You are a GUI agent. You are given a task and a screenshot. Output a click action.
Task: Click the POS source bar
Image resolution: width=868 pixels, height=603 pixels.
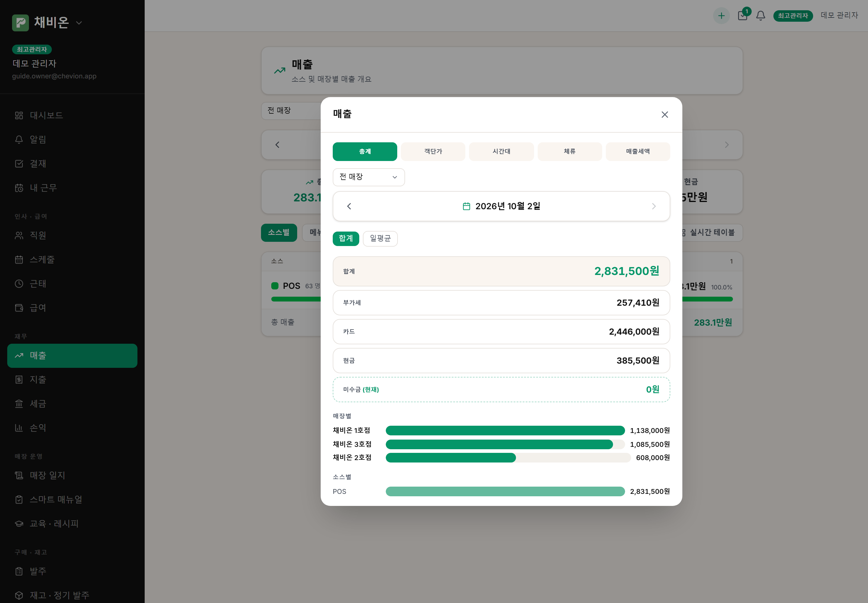505,491
